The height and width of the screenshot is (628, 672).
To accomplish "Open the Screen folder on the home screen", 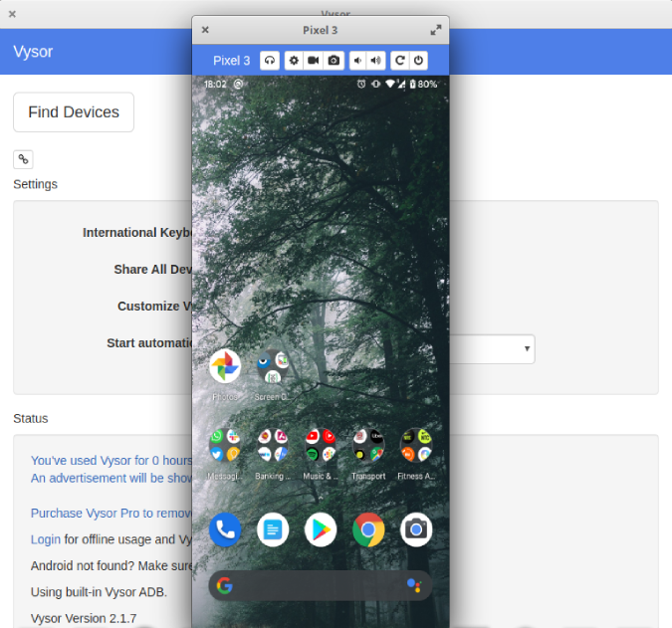I will click(273, 366).
